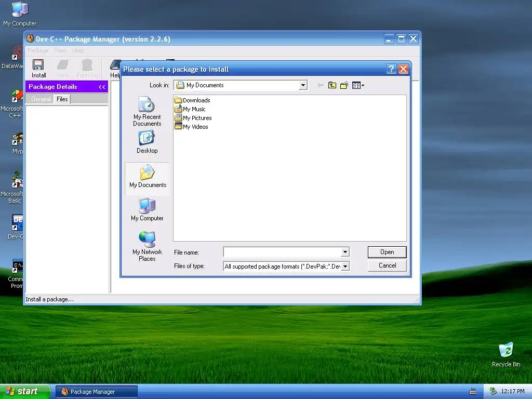Open the Help menu in menu bar
The height and width of the screenshot is (399, 532).
point(78,50)
